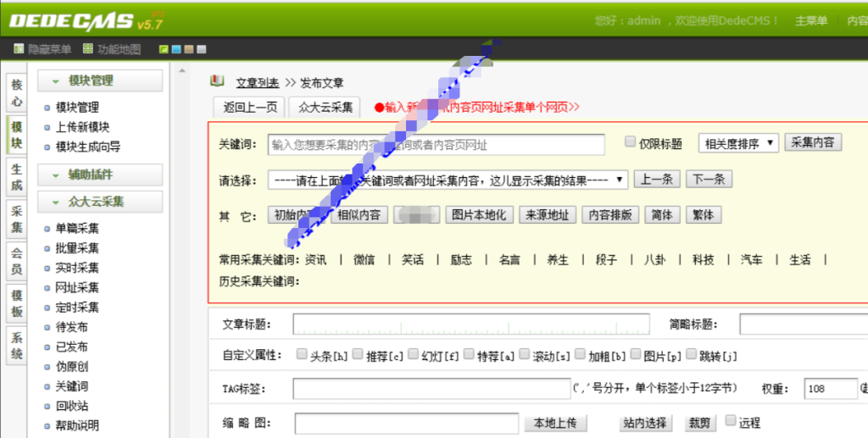The width and height of the screenshot is (868, 438).
Task: Click the sidebar scrollbar up arrow
Action: 181,71
